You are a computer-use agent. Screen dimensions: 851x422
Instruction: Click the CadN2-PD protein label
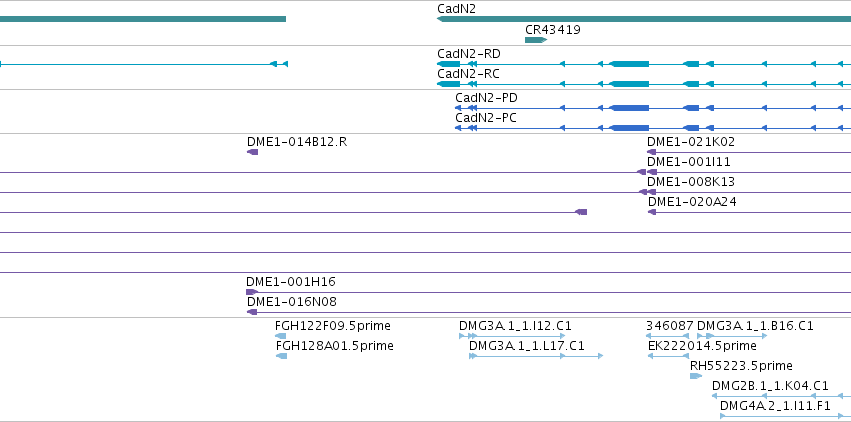pos(486,98)
